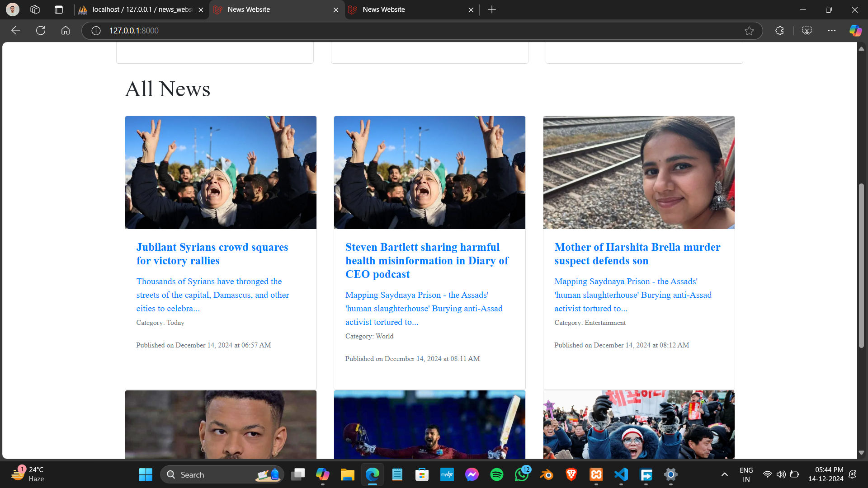
Task: Open Mother of Harshita Brella article
Action: [x=637, y=254]
